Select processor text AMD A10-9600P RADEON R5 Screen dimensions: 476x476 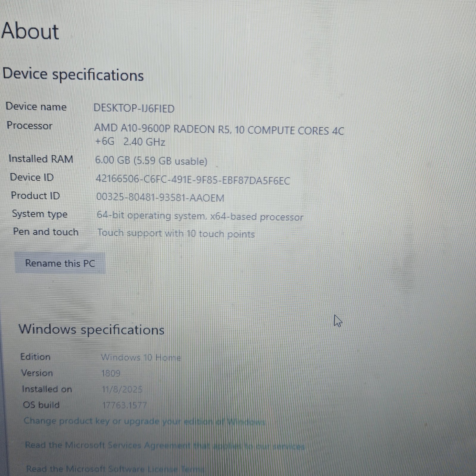click(x=163, y=129)
